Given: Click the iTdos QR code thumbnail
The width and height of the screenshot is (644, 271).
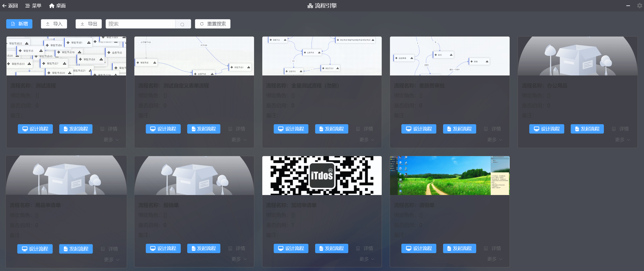Looking at the screenshot, I should (322, 176).
